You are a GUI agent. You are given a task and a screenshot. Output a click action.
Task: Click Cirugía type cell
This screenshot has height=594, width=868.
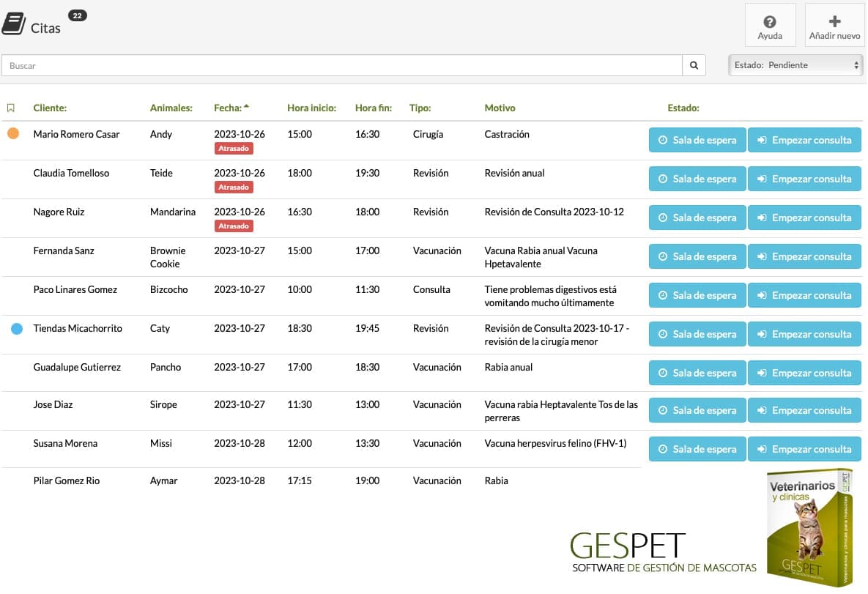click(428, 134)
